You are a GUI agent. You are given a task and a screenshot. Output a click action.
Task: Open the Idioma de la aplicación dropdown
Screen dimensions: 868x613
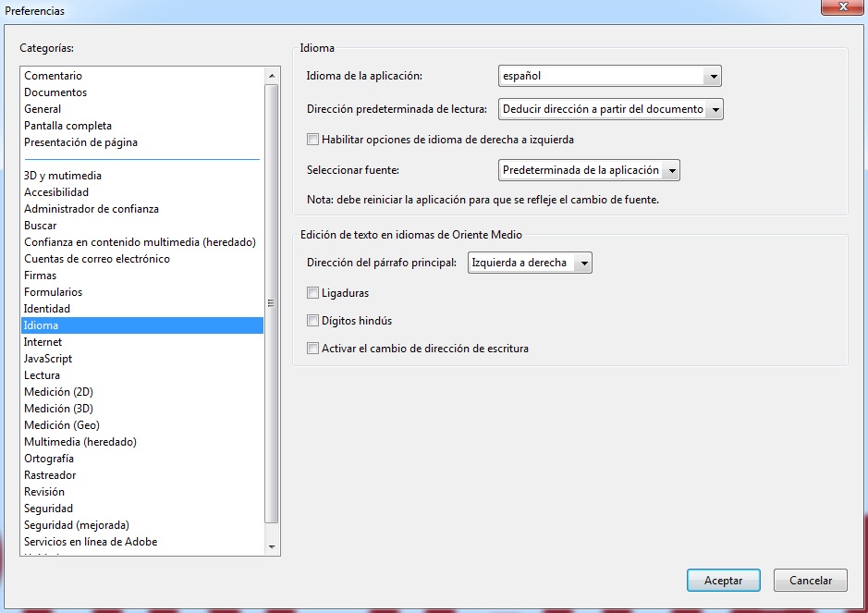[x=713, y=76]
